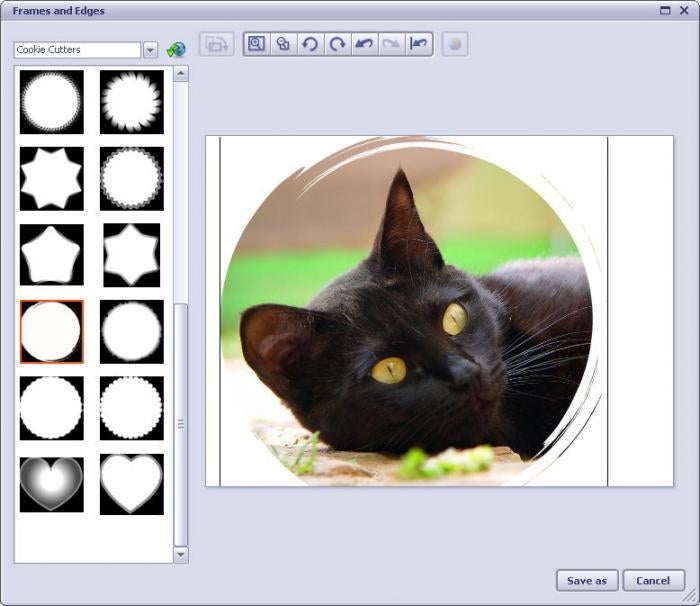700x606 pixels.
Task: Click the Cancel button
Action: pos(654,581)
